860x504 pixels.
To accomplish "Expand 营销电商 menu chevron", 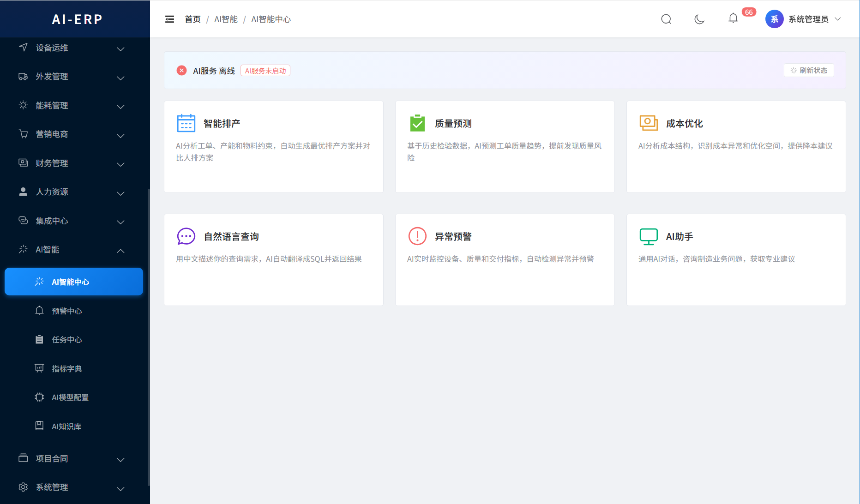I will pyautogui.click(x=120, y=136).
